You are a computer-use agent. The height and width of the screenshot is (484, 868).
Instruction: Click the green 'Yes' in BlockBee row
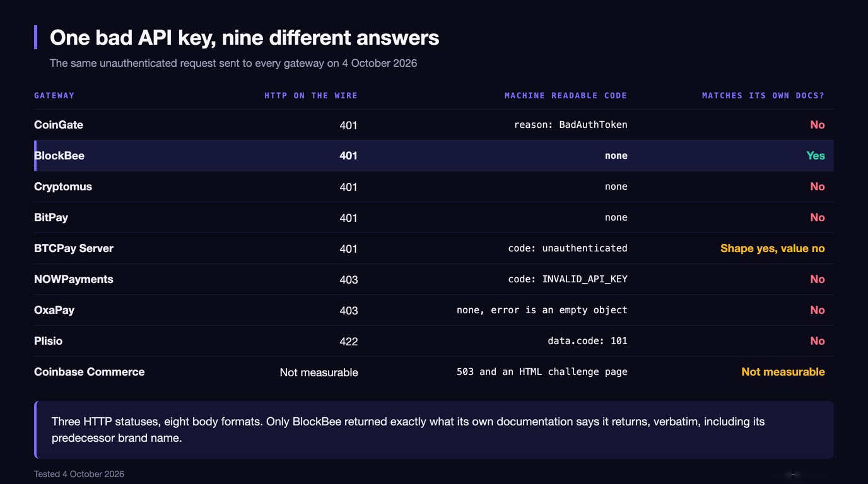pos(816,156)
